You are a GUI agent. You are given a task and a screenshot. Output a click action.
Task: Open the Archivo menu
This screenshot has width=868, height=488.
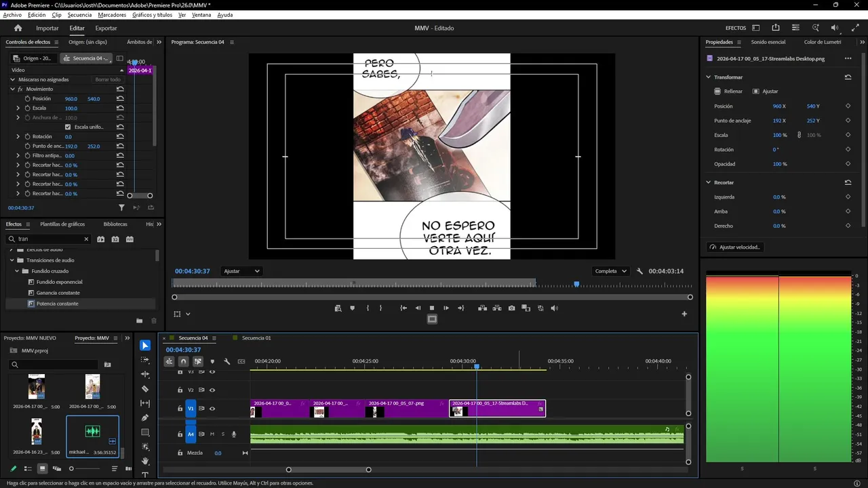(x=12, y=15)
